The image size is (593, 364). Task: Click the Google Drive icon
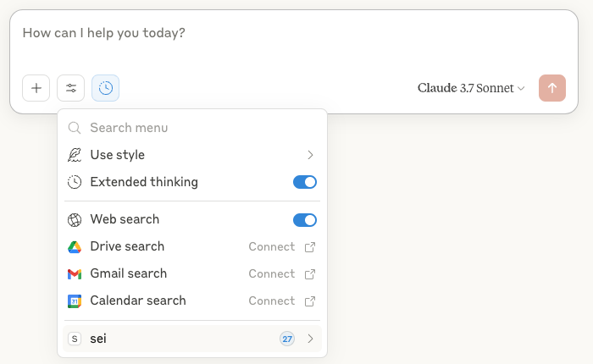75,247
